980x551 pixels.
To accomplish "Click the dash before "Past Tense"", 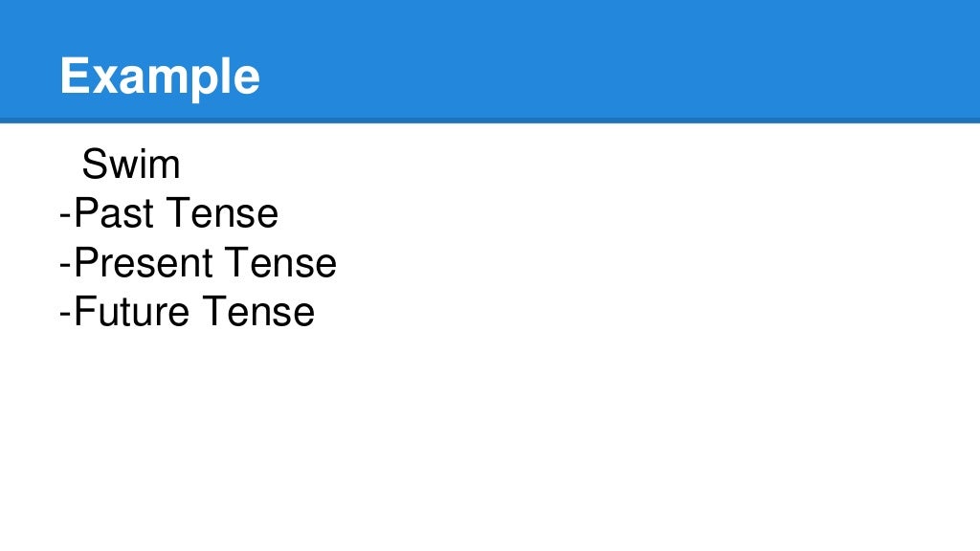I will [x=65, y=215].
